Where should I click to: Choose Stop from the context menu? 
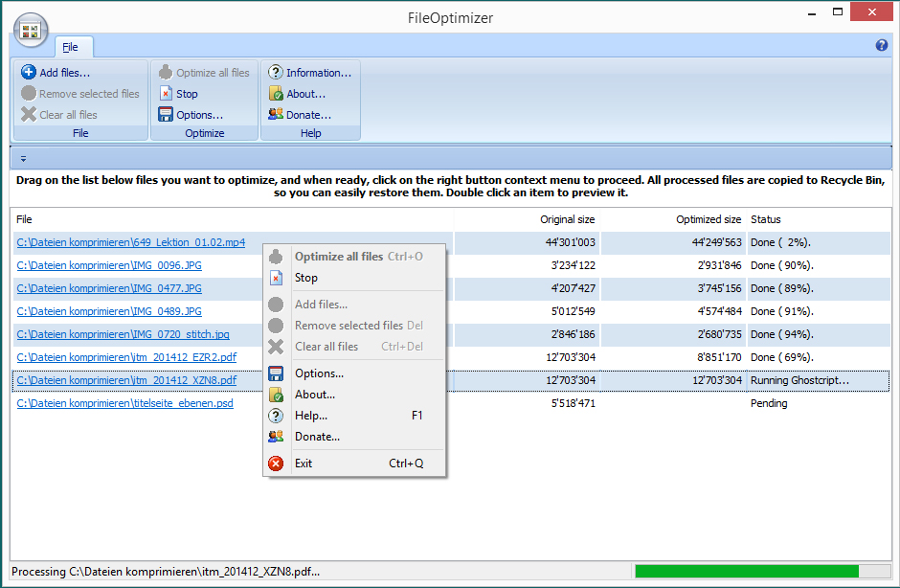pos(354,278)
